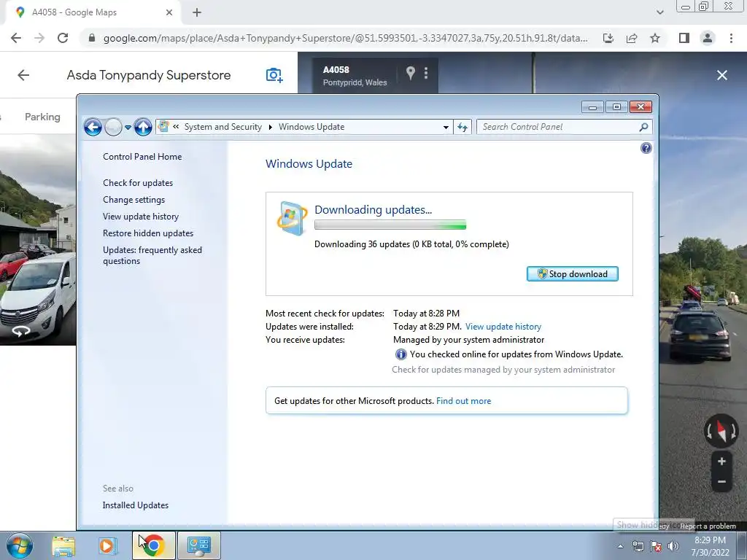The image size is (747, 560).
Task: Zoom in Street View with plus button
Action: [x=721, y=462]
